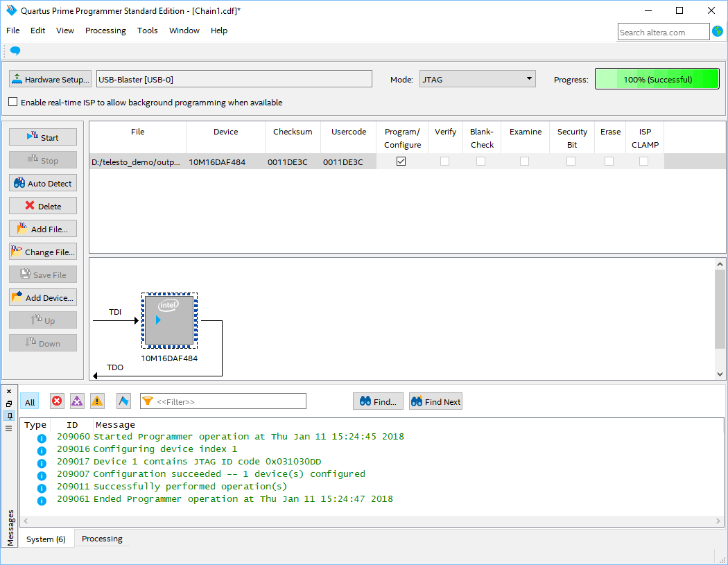This screenshot has height=565, width=728.
Task: Open the Processing menu
Action: [x=105, y=31]
